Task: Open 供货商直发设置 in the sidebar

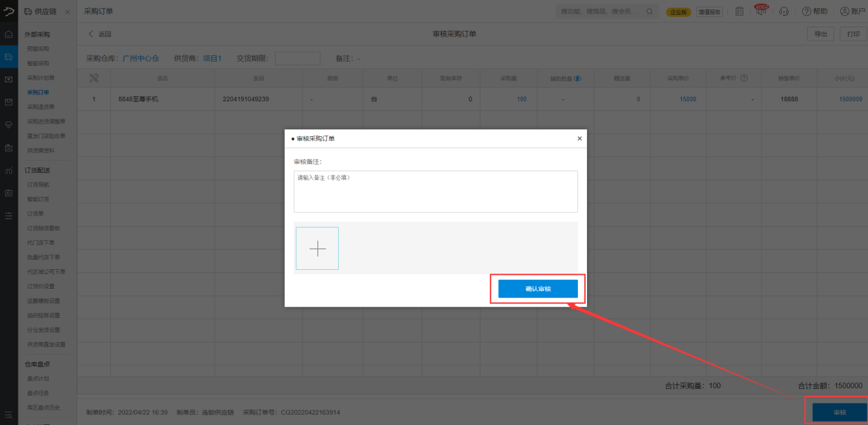Action: (46, 345)
